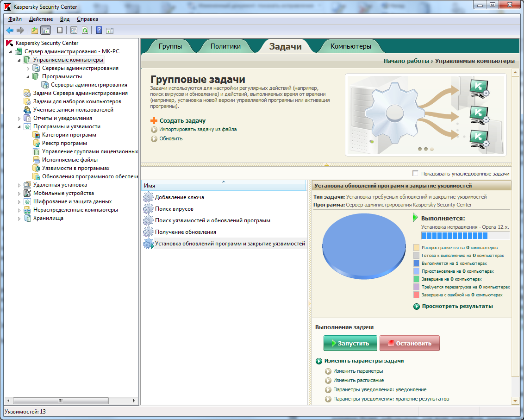This screenshot has height=420, width=524.
Task: Collapse the Управляемые компьютеры tree node
Action: (19, 60)
